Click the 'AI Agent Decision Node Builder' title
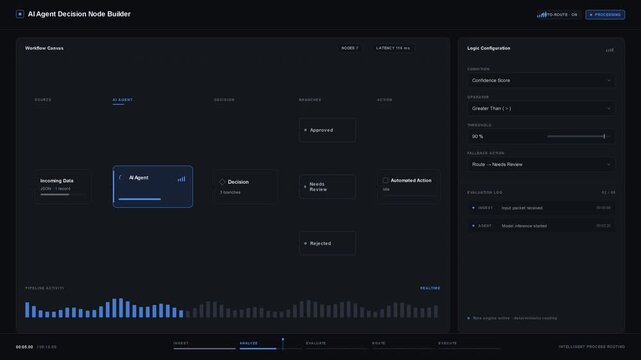The image size is (641, 360). (79, 14)
